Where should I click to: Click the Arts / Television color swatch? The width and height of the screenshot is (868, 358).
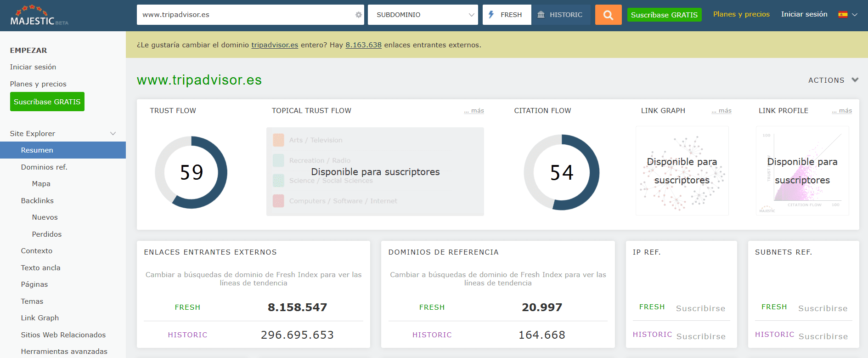[x=278, y=140]
